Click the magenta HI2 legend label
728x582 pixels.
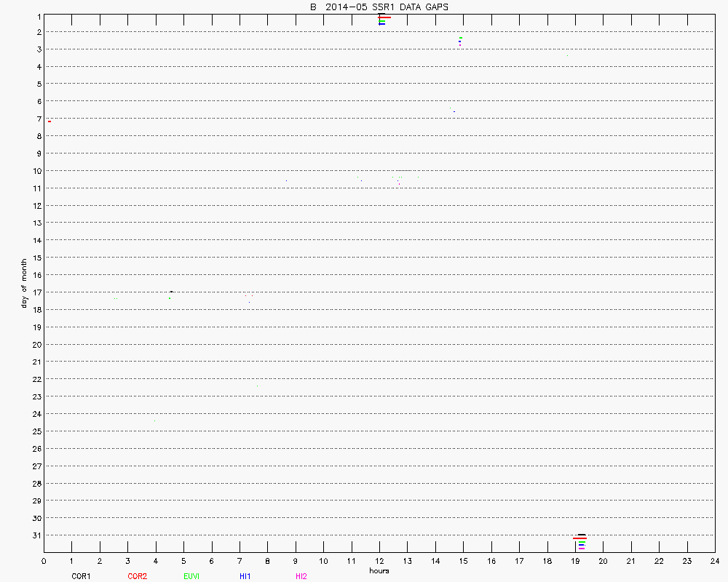pyautogui.click(x=301, y=576)
